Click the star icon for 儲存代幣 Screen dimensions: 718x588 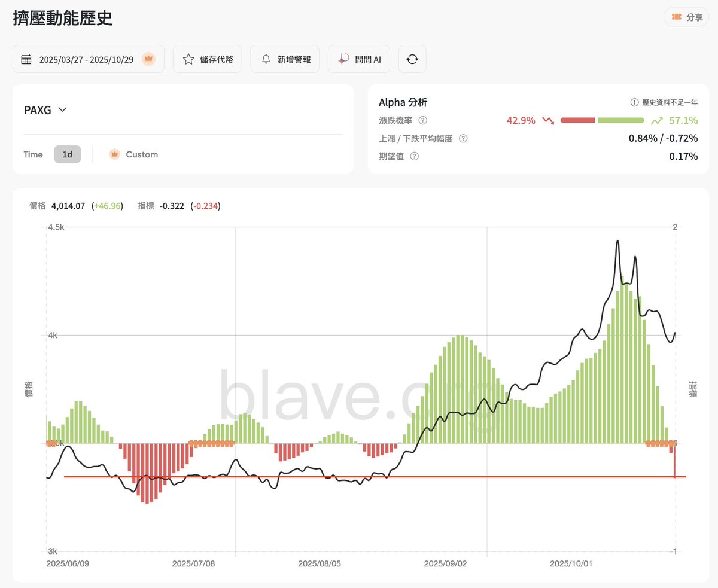188,59
